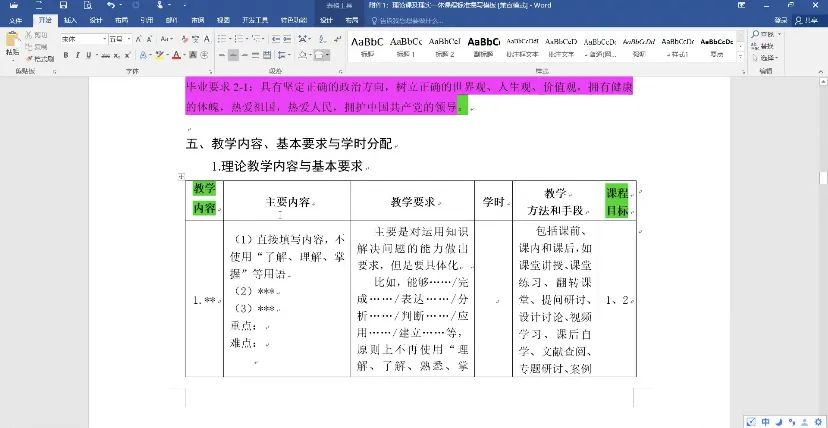Click the vertical scrollbar thumb

point(823,178)
